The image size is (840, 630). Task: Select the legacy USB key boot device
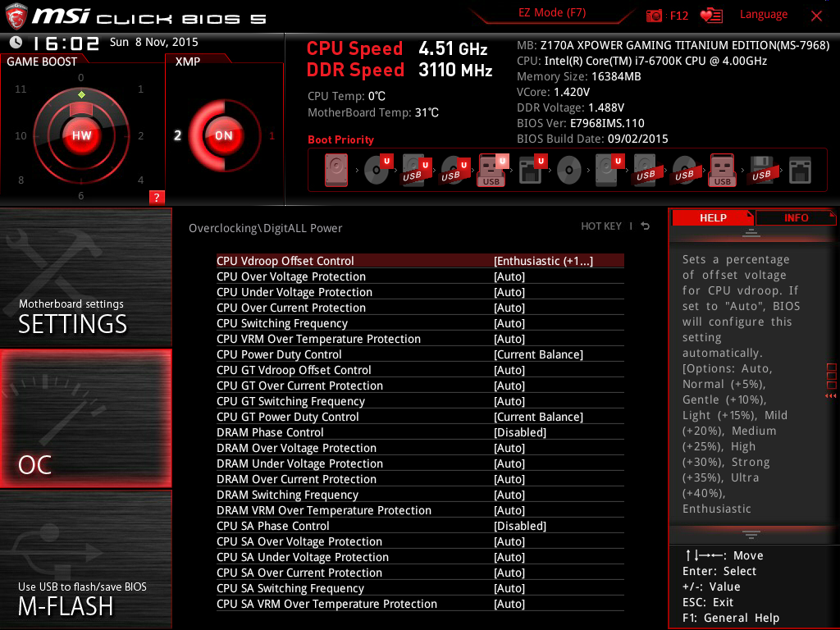coord(722,171)
